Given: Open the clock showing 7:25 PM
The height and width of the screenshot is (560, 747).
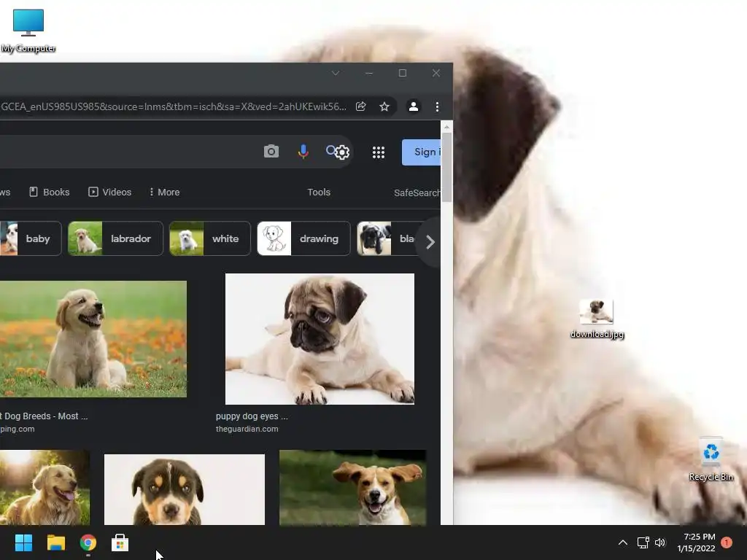Looking at the screenshot, I should (696, 542).
